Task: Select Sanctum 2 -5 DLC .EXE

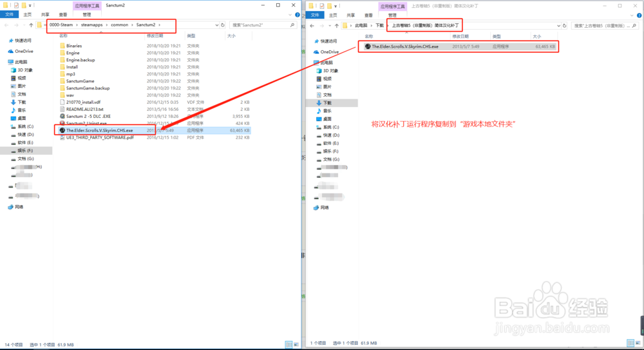Action: point(88,117)
